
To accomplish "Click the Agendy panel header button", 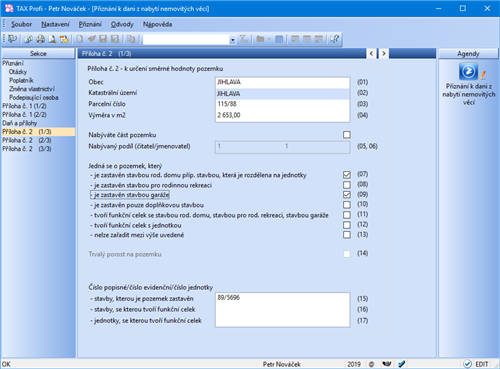I will point(468,54).
